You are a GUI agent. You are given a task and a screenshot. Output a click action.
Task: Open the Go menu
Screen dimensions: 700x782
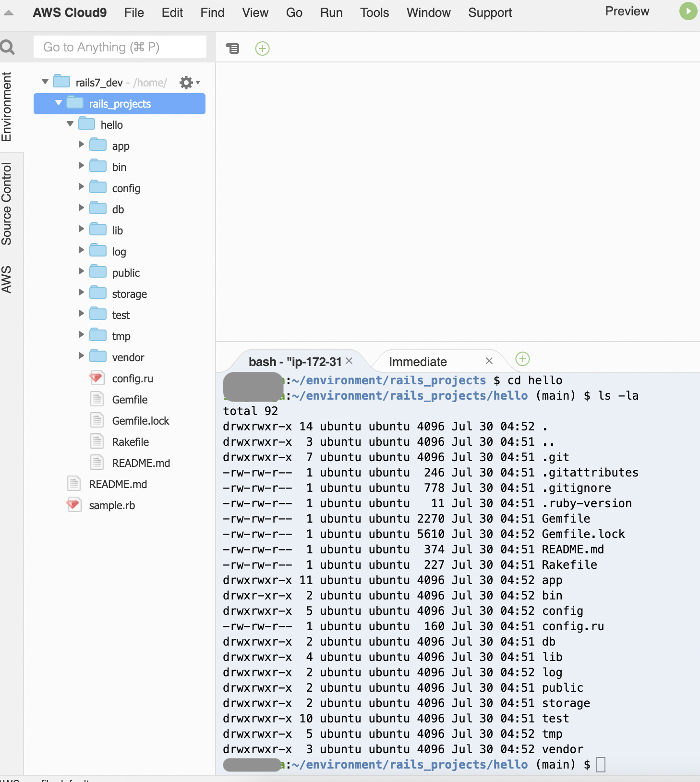(294, 13)
